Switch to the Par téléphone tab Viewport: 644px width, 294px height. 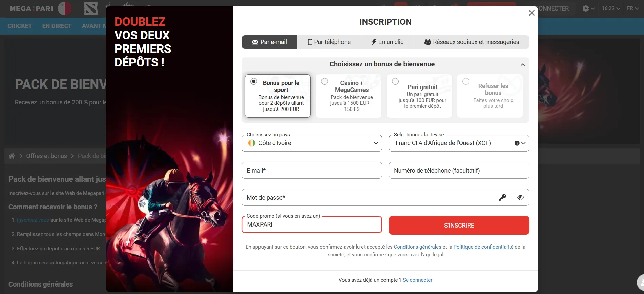(x=329, y=42)
